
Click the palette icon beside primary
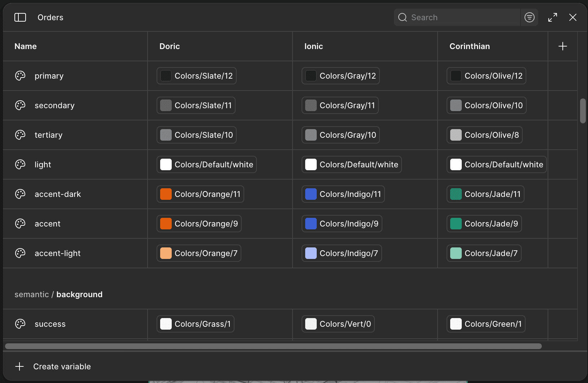20,76
